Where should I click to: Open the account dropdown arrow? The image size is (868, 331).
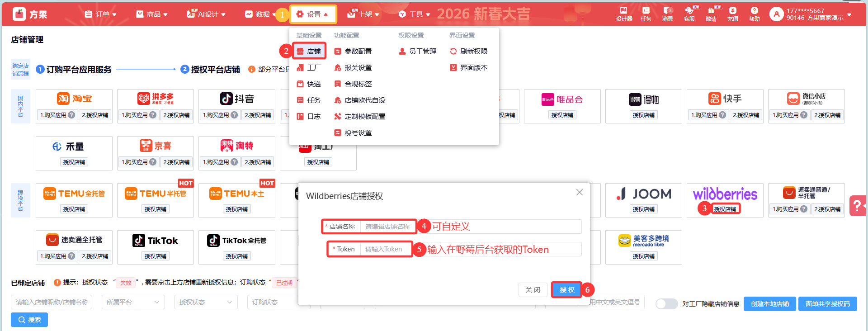click(x=849, y=14)
